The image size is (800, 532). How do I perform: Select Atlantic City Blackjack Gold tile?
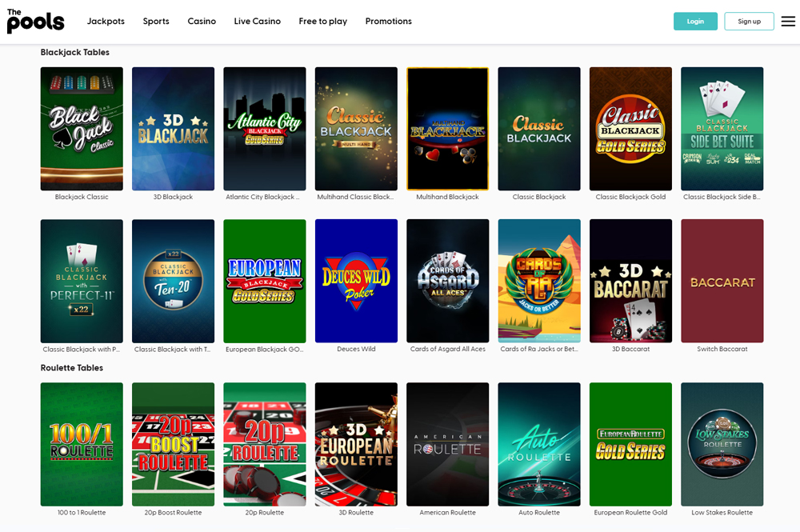coord(264,128)
